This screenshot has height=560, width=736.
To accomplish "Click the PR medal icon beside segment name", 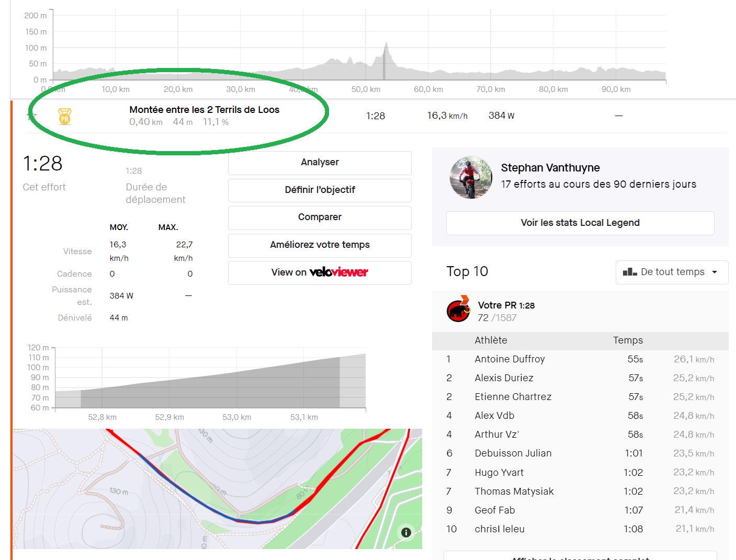I will coord(64,116).
